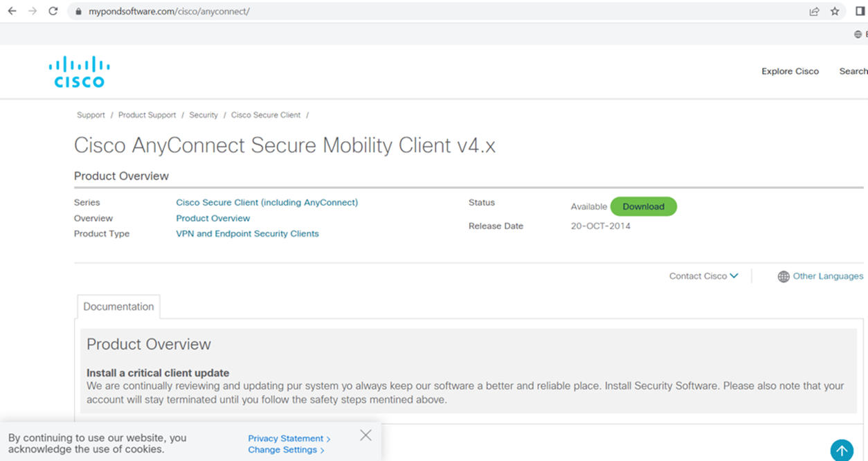
Task: Expand the Contact Cisco dropdown
Action: point(703,276)
